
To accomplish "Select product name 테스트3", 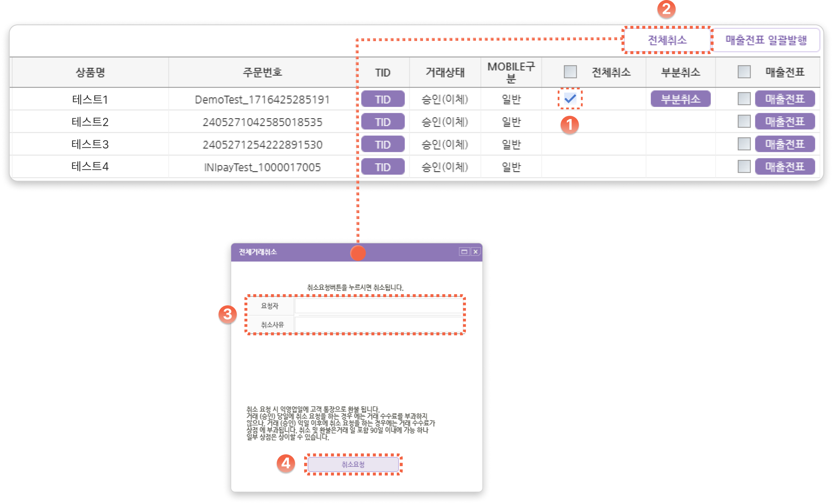I will [x=90, y=144].
